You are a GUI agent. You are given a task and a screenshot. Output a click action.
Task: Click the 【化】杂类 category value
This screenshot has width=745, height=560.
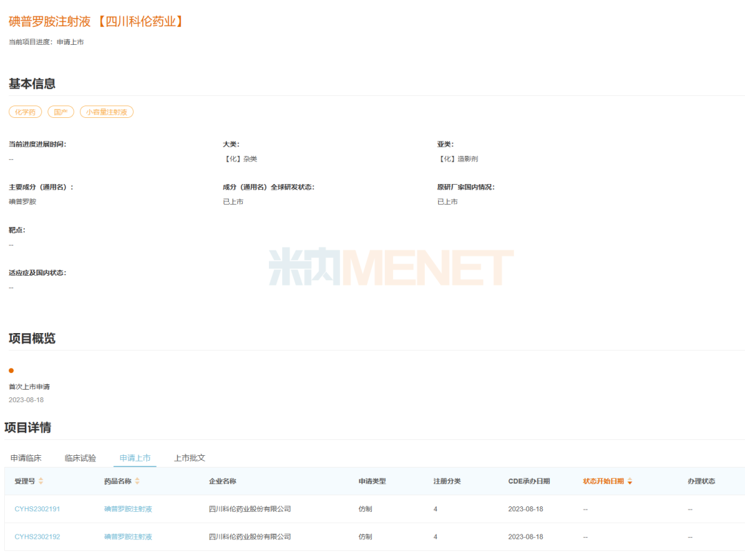(x=240, y=159)
